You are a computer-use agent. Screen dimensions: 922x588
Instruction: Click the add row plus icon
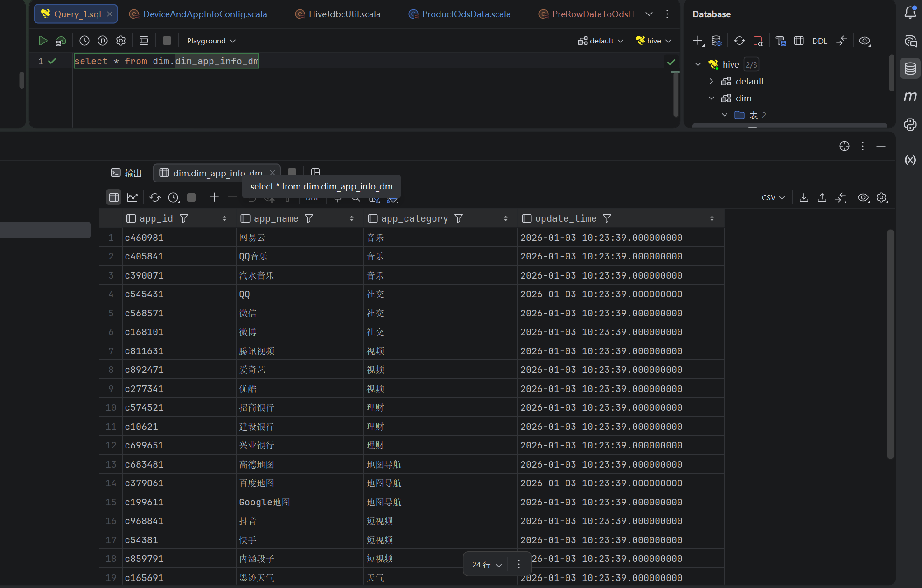[214, 197]
